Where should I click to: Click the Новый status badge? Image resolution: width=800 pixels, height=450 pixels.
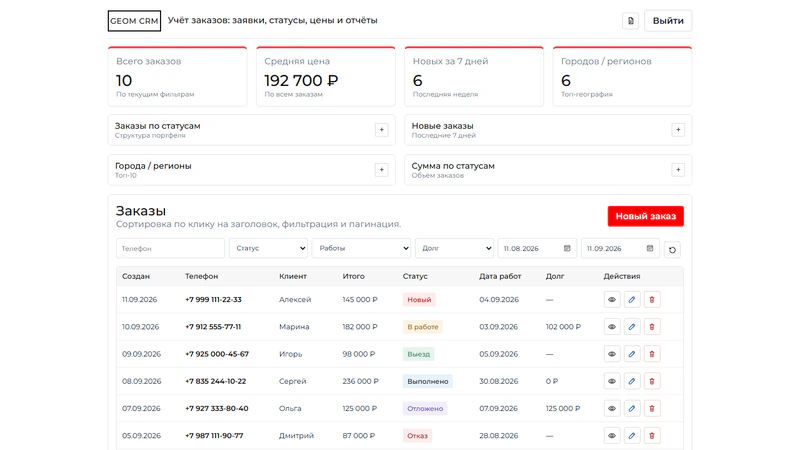(419, 299)
